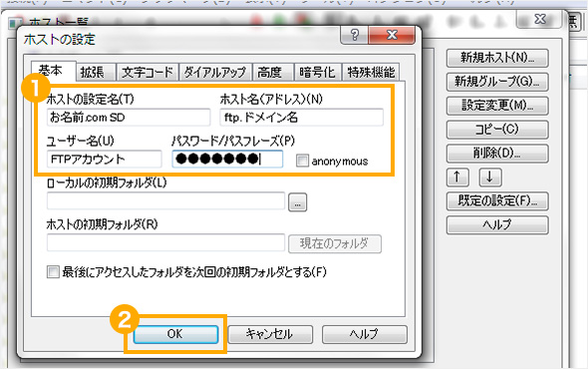Select the ダイアルアップ tab
This screenshot has width=588, height=369.
(x=215, y=72)
